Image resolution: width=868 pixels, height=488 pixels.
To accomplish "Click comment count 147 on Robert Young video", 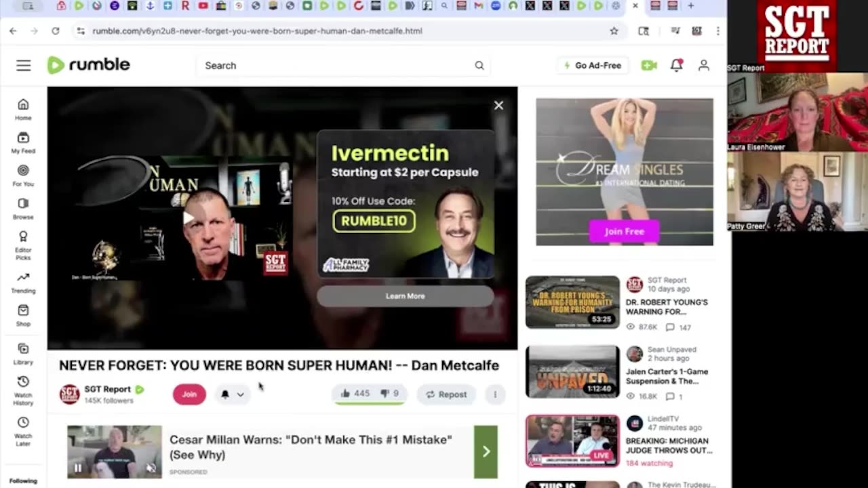I will 678,327.
